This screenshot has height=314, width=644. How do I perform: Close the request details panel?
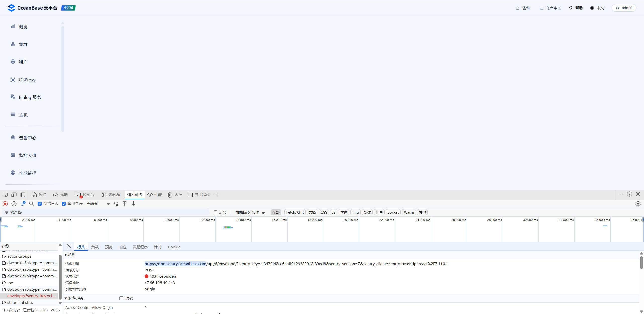pyautogui.click(x=69, y=246)
